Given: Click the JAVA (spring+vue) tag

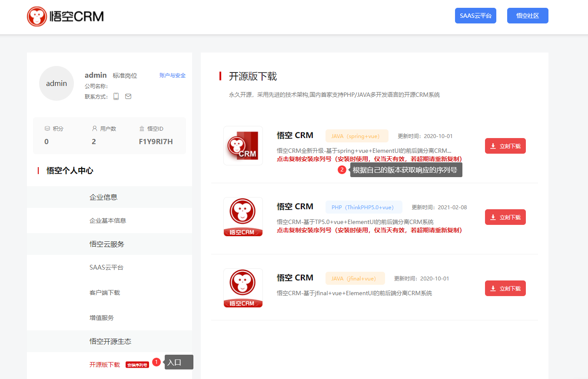Looking at the screenshot, I should 357,136.
